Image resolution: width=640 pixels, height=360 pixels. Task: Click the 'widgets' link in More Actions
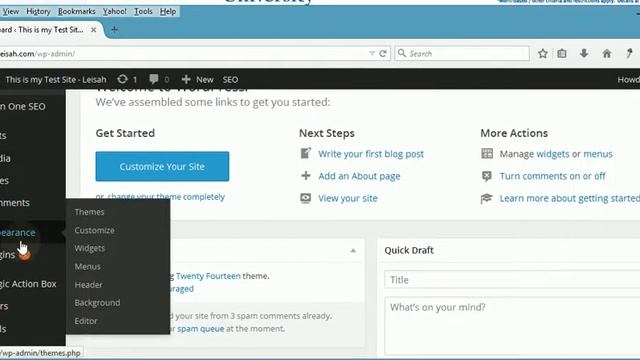tap(553, 154)
